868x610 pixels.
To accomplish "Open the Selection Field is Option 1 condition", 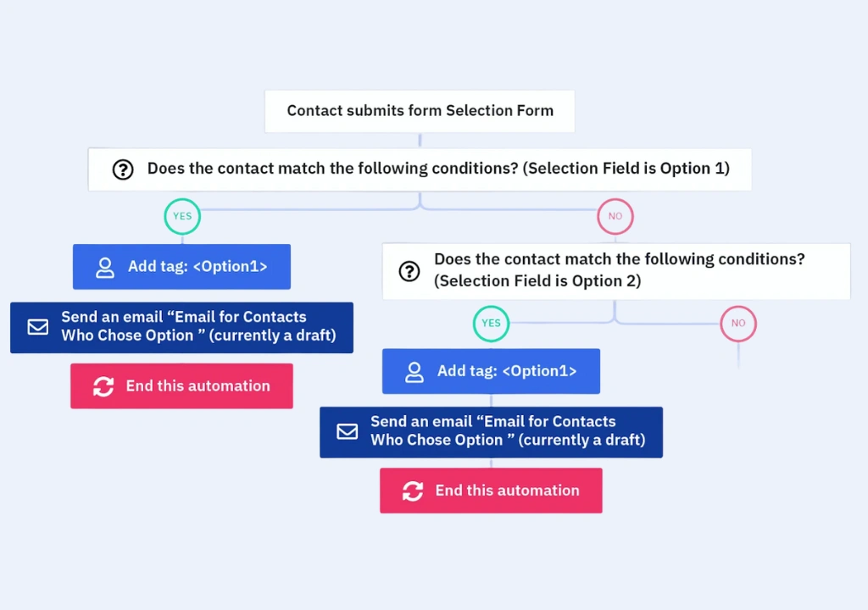I will pos(437,169).
